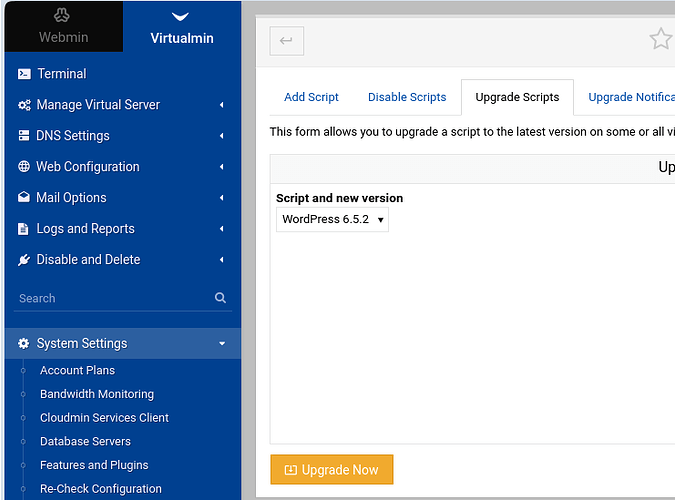Open Database Servers link
This screenshot has height=500, width=675.
click(85, 441)
